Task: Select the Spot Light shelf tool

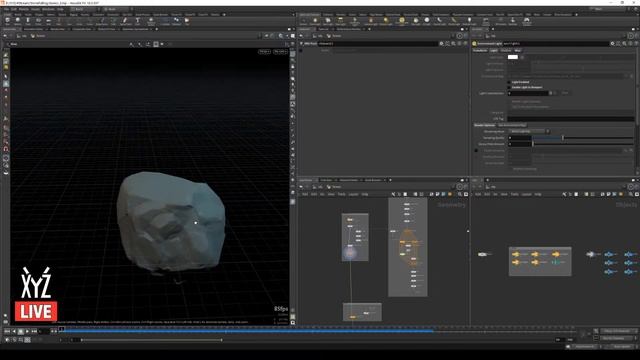Action: 328,21
